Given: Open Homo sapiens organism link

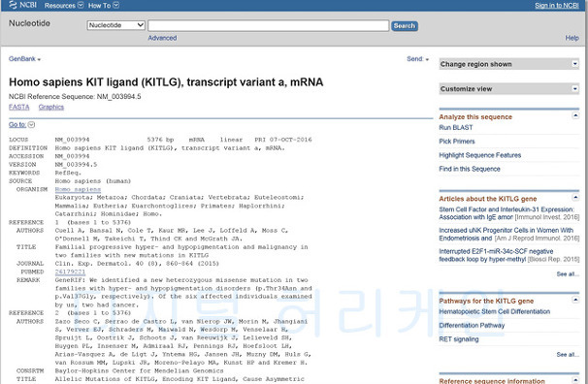Looking at the screenshot, I should pos(78,189).
